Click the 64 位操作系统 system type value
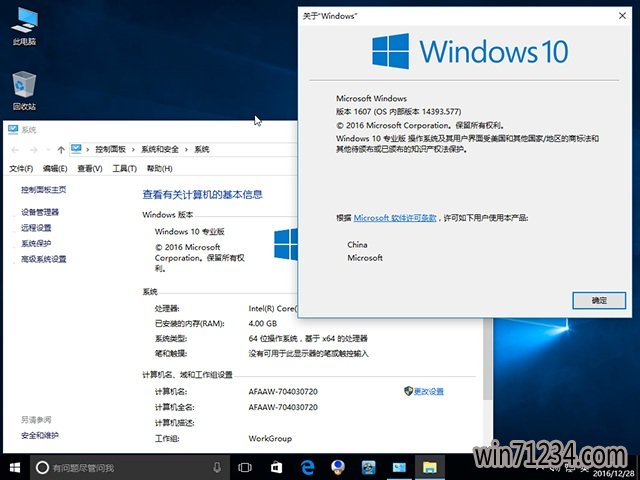Screen dimensions: 640x480 (x=308, y=338)
